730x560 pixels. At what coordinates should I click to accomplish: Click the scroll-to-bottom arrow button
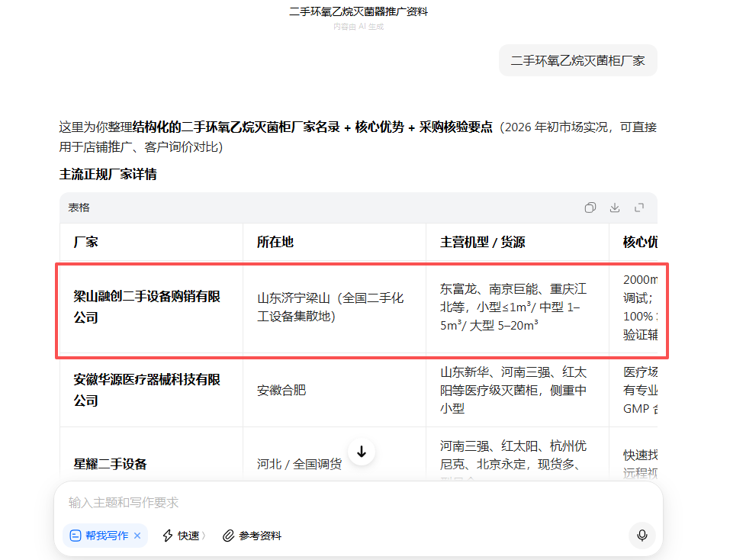(362, 452)
